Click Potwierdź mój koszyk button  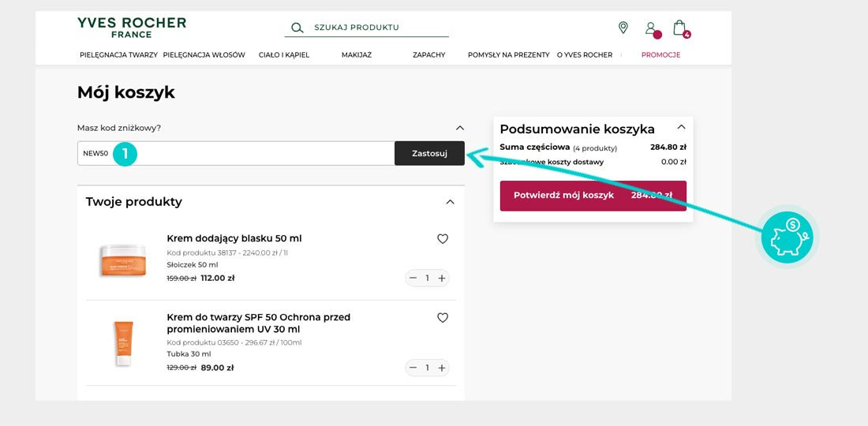click(593, 196)
